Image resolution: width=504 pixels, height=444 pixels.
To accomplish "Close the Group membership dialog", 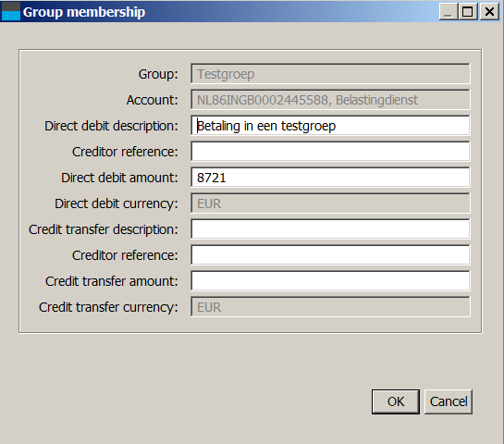I will (x=489, y=12).
